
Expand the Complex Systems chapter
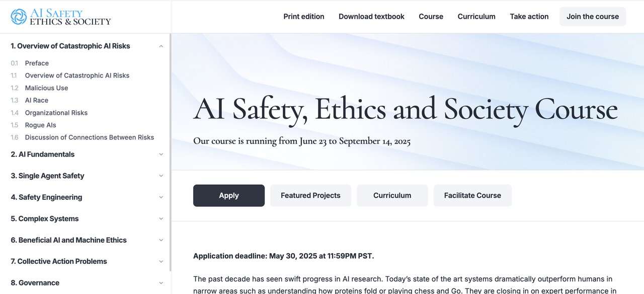click(161, 218)
